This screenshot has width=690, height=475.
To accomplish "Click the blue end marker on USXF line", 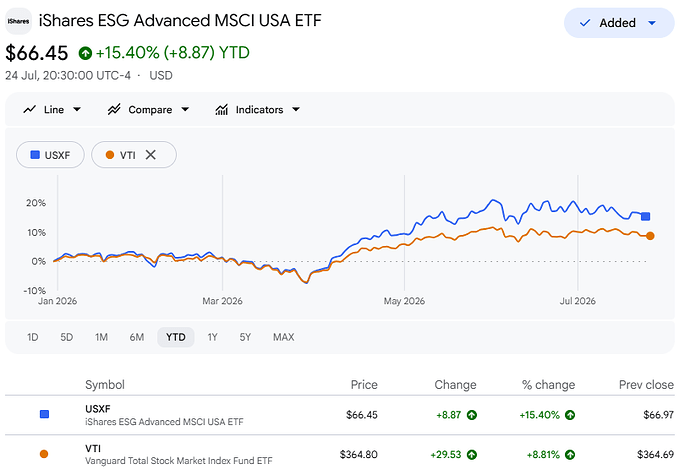I will click(645, 216).
